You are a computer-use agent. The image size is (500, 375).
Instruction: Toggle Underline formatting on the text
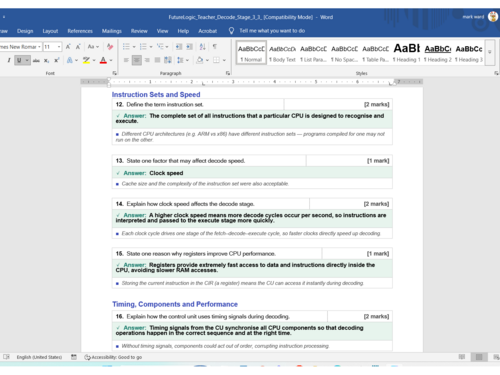[19, 60]
